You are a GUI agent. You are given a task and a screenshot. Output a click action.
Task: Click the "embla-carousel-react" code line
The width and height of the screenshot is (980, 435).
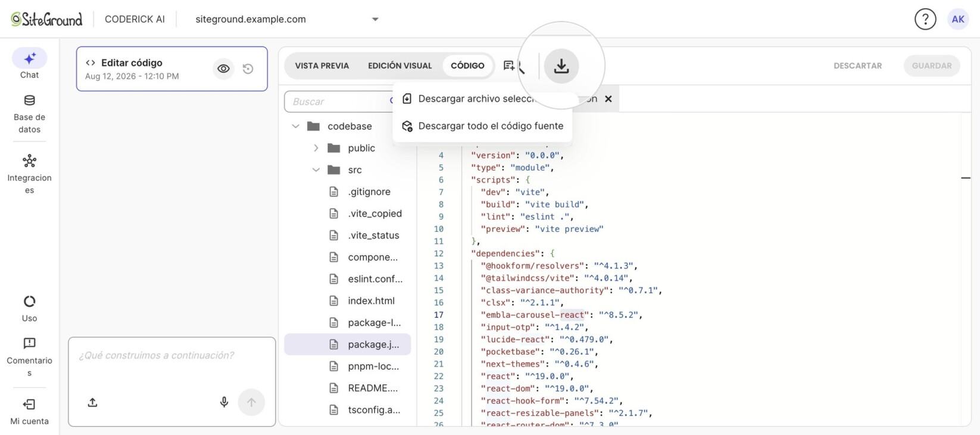click(x=561, y=315)
